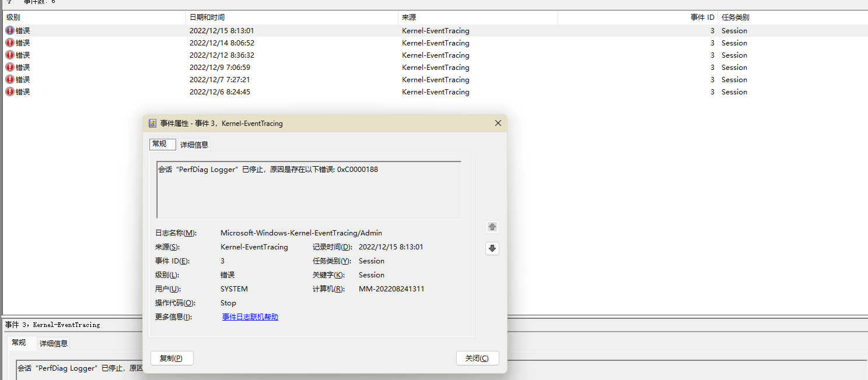This screenshot has height=380, width=868.
Task: Click the 关键字(K) label
Action: click(328, 275)
